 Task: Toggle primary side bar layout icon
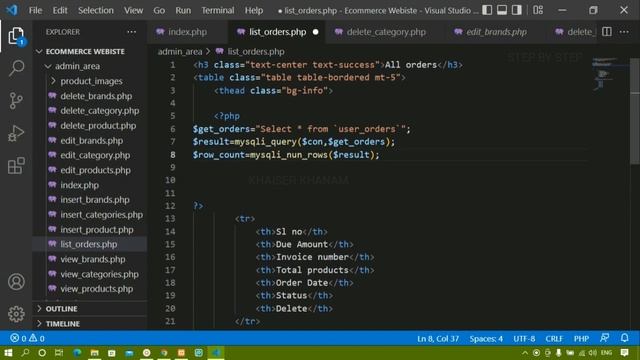point(487,10)
